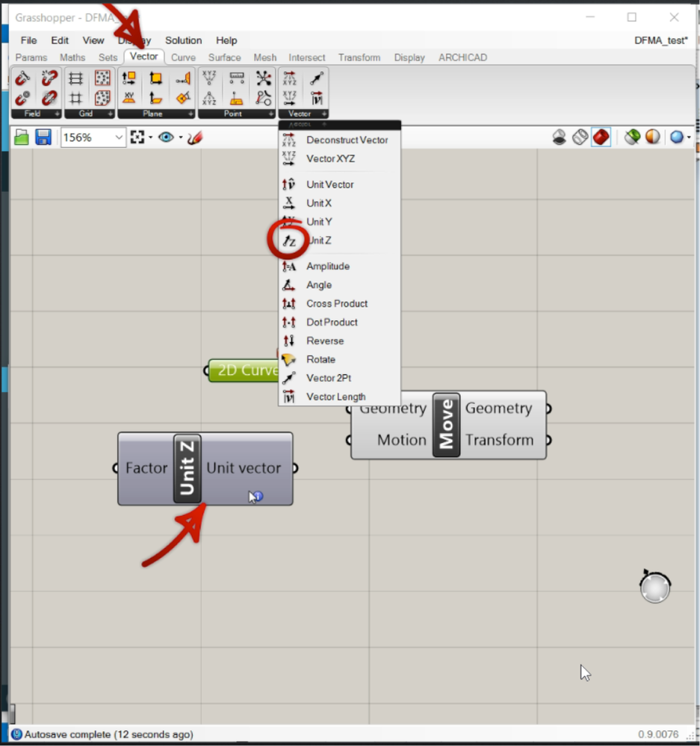Pick the Square grid icon in Grid group
Screen dimensions: 700x746
tap(75, 99)
